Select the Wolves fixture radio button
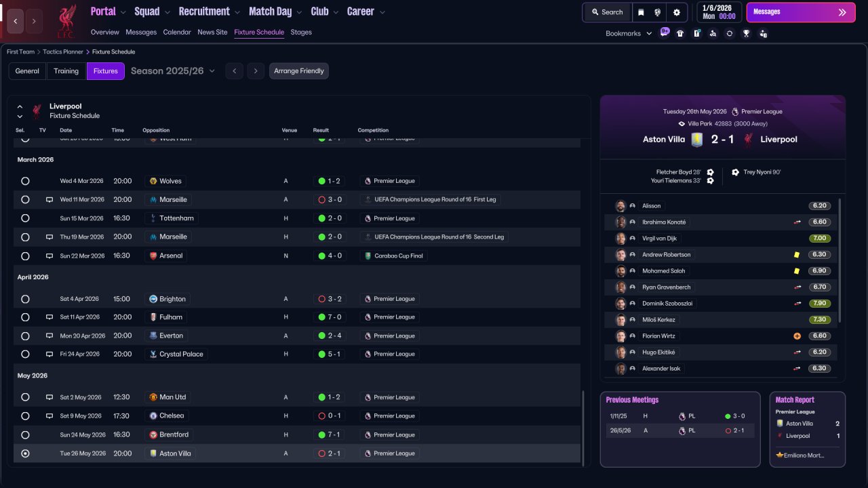Viewport: 868px width, 488px height. [x=25, y=181]
